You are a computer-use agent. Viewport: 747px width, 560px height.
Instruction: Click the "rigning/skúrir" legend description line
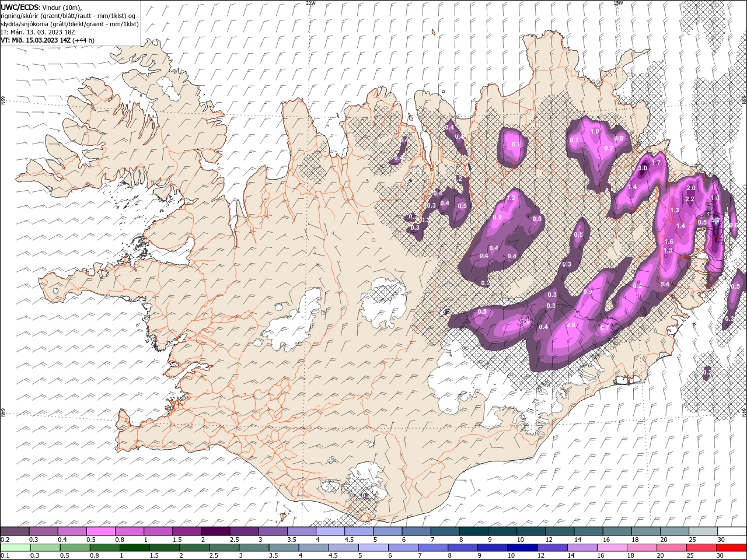pos(69,16)
